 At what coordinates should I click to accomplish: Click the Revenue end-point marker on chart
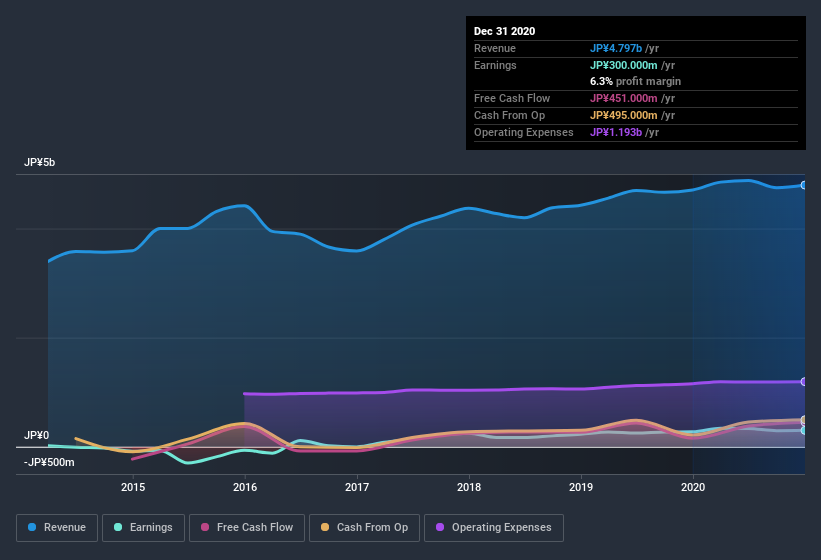[x=804, y=185]
